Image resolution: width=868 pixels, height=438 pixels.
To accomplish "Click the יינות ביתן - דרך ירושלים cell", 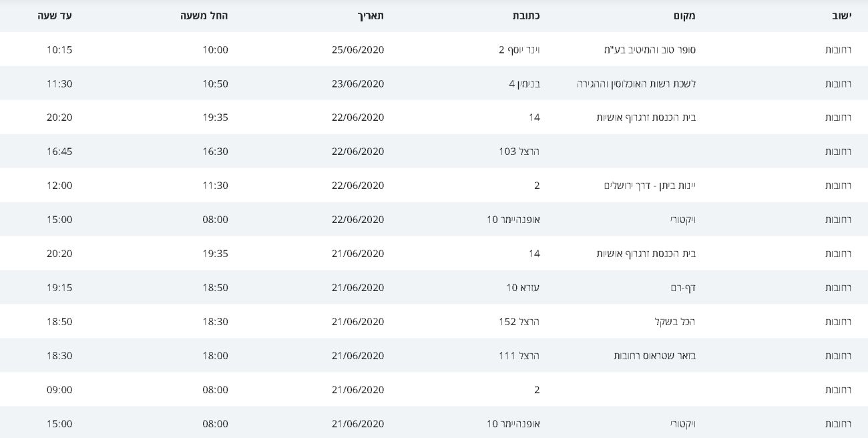I will point(650,186).
